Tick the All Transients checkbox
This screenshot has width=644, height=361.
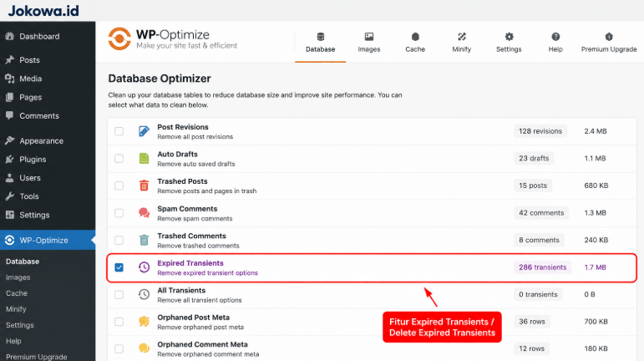pyautogui.click(x=119, y=294)
